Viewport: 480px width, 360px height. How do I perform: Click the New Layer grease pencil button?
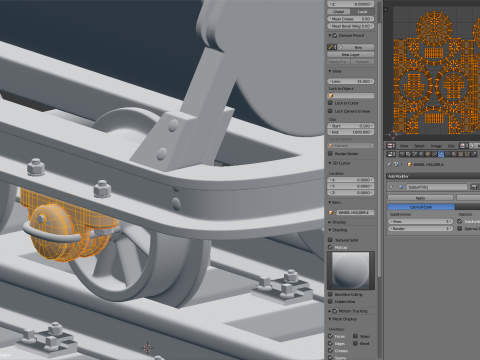[351, 55]
